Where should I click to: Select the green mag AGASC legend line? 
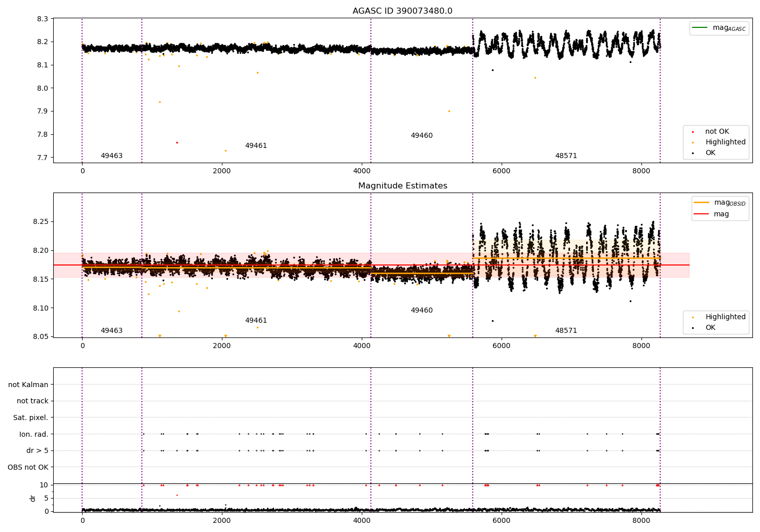point(701,28)
